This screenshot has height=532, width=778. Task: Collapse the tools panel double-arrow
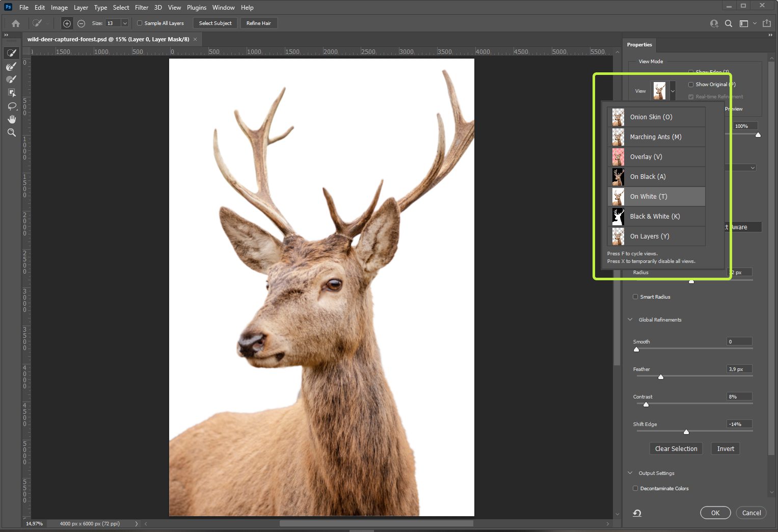[6, 35]
